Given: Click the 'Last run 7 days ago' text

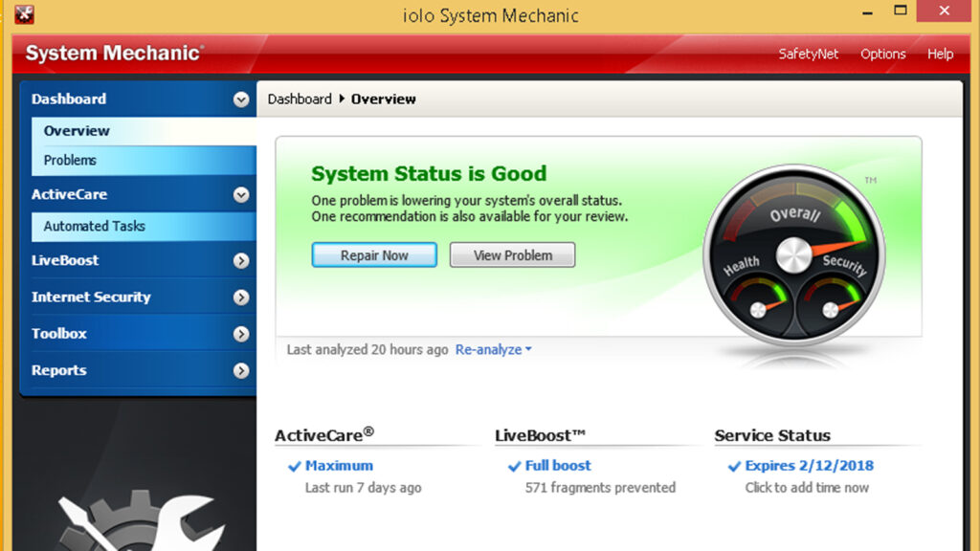Looking at the screenshot, I should (x=363, y=488).
